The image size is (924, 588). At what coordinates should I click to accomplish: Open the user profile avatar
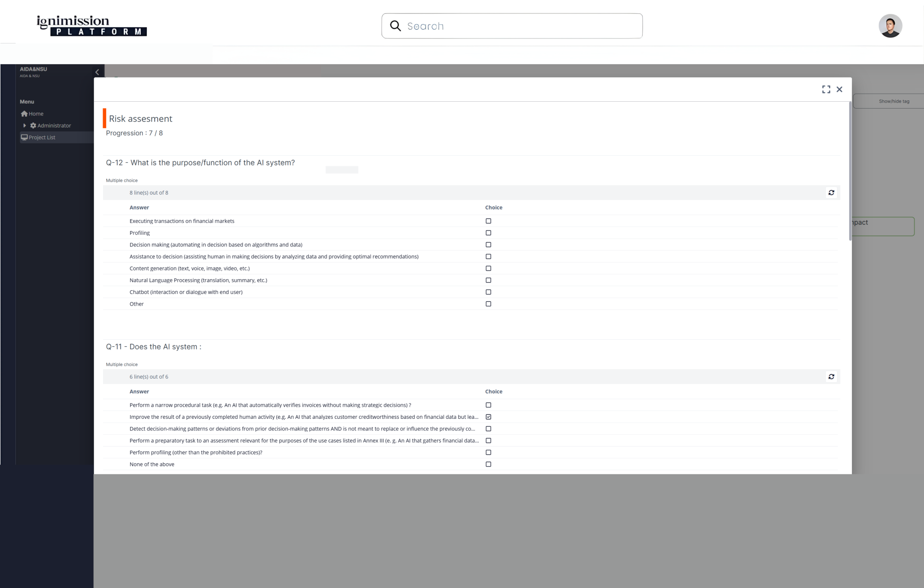[x=890, y=26]
